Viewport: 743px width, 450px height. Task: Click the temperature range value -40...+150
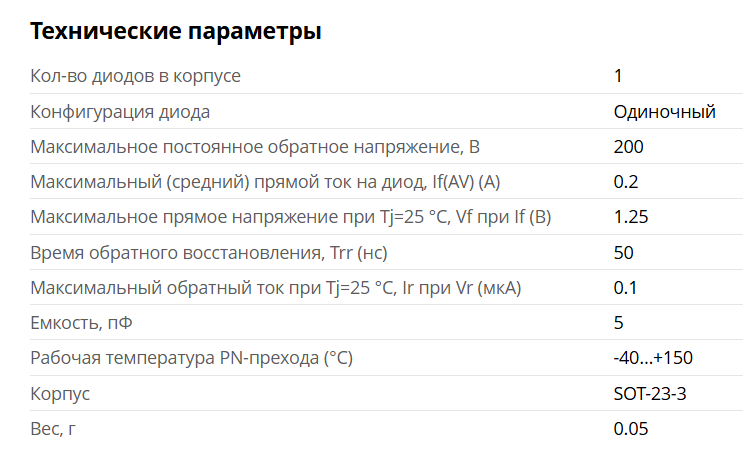click(653, 358)
